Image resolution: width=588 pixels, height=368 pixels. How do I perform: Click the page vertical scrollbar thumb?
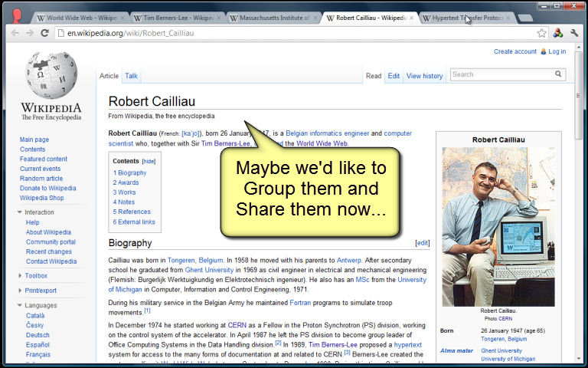(x=580, y=96)
